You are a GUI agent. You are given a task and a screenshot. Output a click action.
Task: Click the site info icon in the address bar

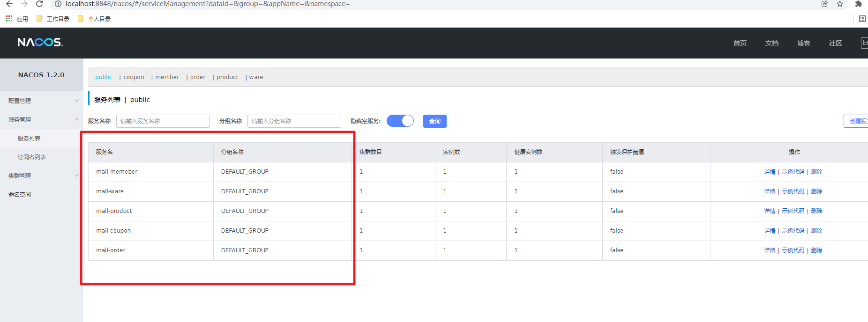pos(58,4)
